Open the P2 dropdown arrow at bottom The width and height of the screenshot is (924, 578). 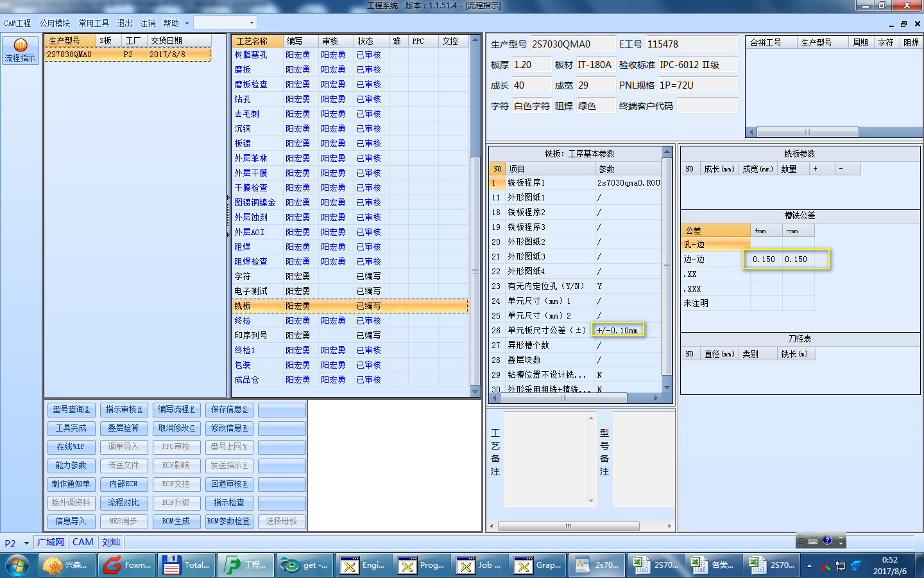click(x=26, y=543)
